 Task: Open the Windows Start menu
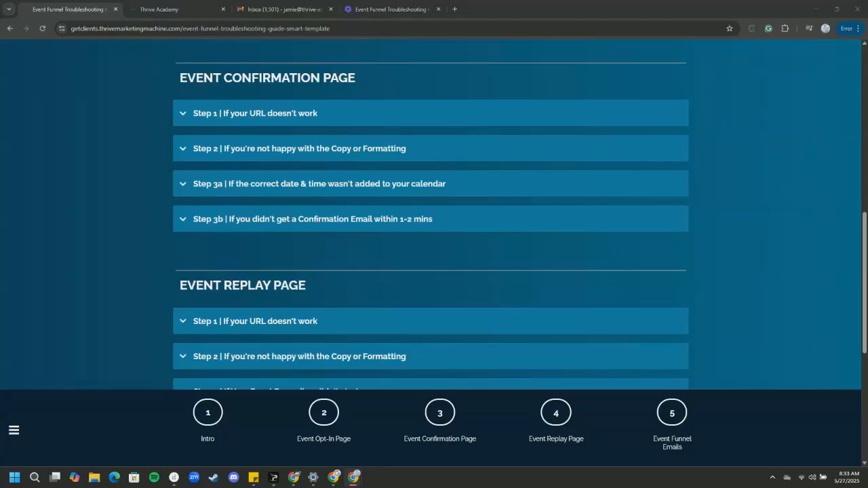coord(14,477)
